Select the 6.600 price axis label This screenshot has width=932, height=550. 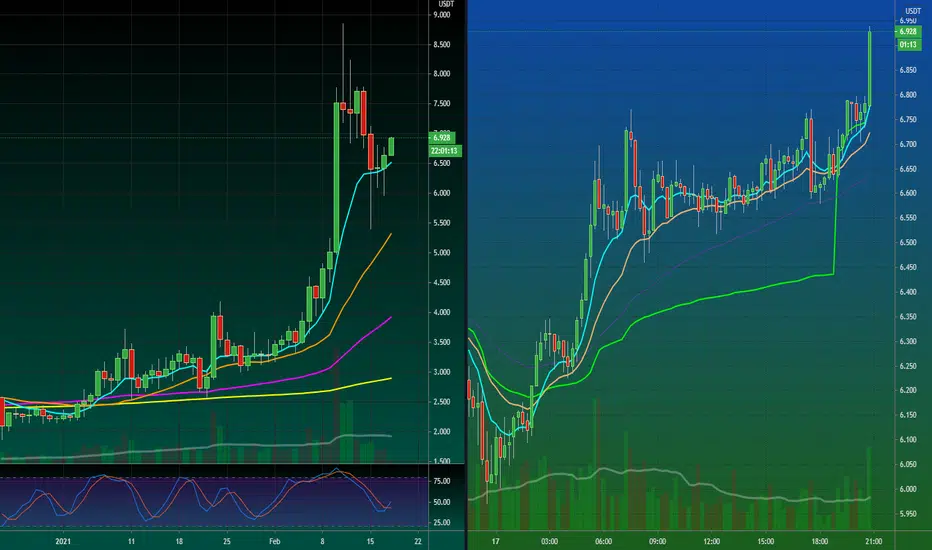pyautogui.click(x=908, y=194)
